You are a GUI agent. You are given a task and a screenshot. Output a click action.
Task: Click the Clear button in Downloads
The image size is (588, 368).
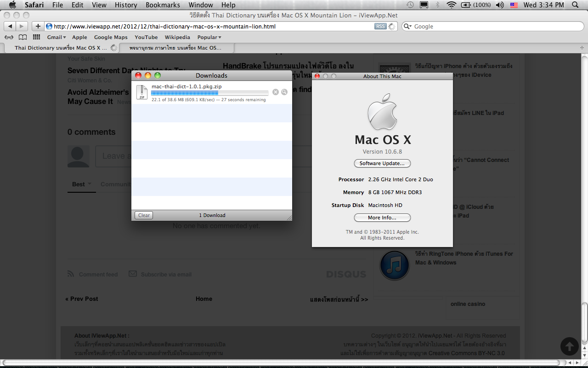click(x=144, y=215)
